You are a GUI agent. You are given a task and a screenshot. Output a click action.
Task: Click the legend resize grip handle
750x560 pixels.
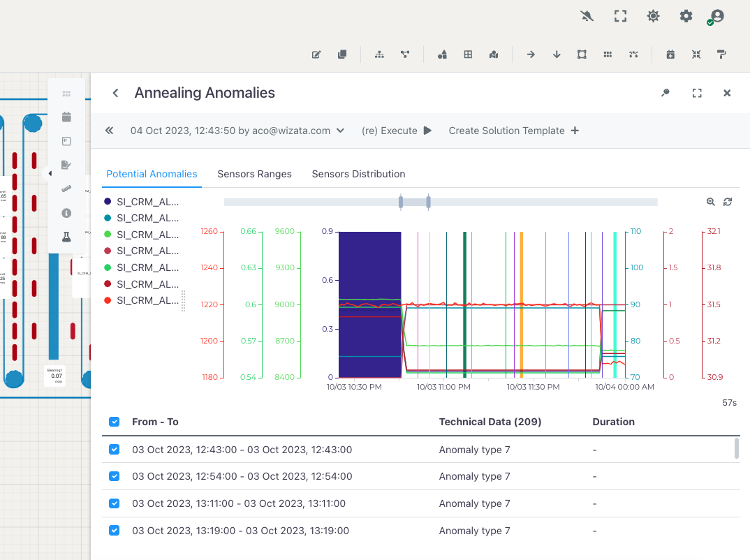[x=183, y=301]
